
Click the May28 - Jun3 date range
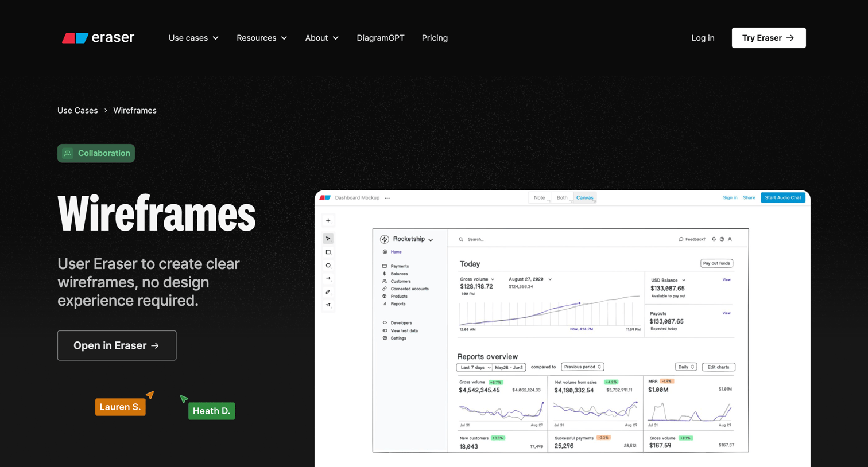[x=509, y=367]
